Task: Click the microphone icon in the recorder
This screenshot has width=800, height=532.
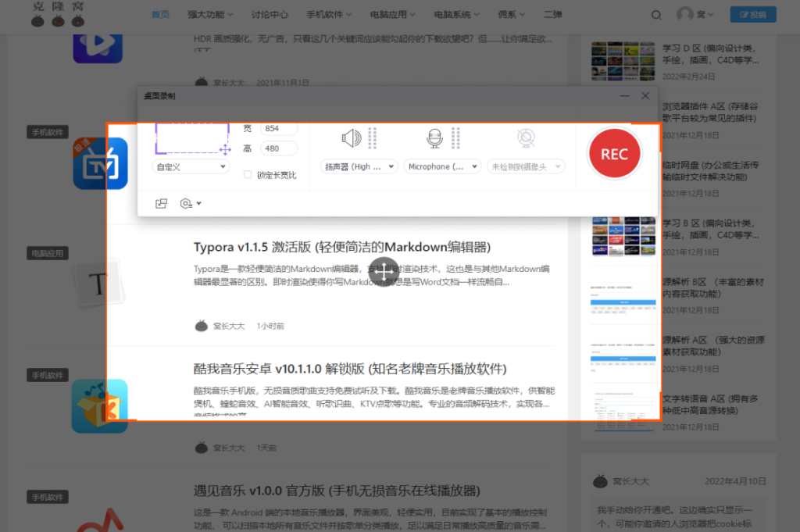Action: [x=434, y=138]
